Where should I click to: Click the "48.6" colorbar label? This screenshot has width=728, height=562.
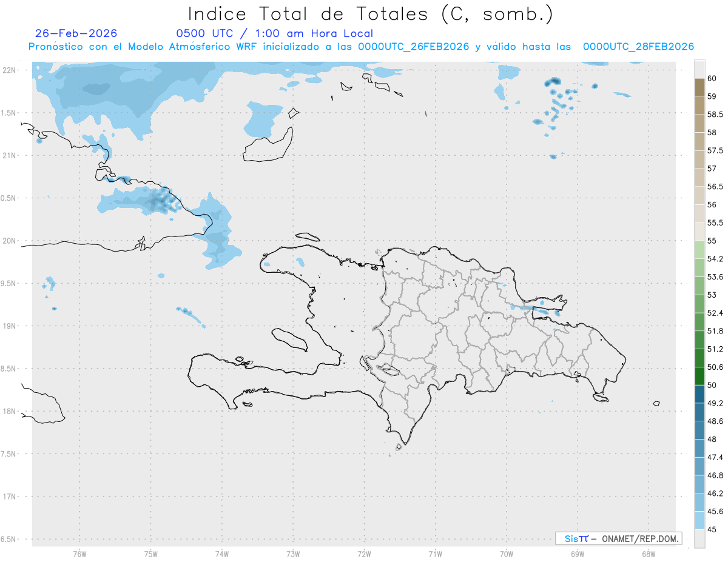(x=715, y=421)
